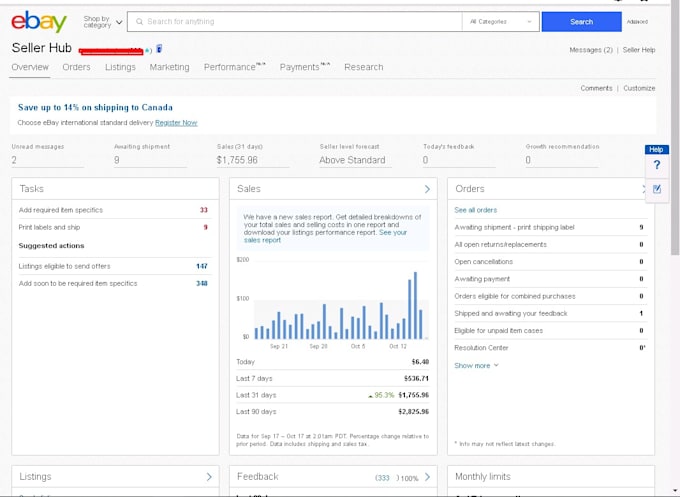This screenshot has height=497, width=680.
Task: Click Add soon to be required item specifics
Action: (x=113, y=284)
